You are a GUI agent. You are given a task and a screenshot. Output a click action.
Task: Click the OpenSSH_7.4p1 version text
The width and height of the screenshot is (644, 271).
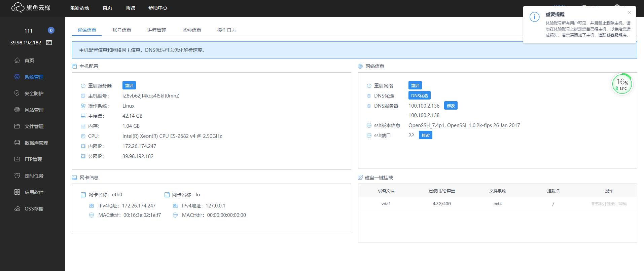point(464,125)
